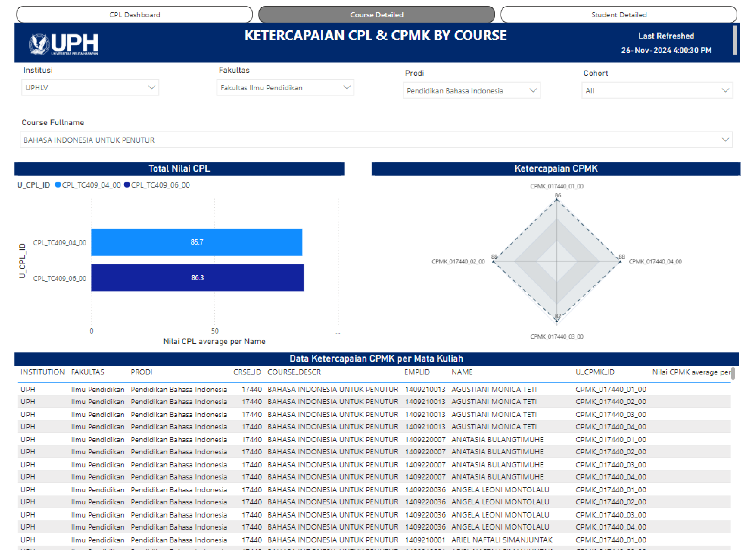Click EMPLID 1409220007 in CPMK_017440_01_00 row
756x554 pixels.
point(425,439)
